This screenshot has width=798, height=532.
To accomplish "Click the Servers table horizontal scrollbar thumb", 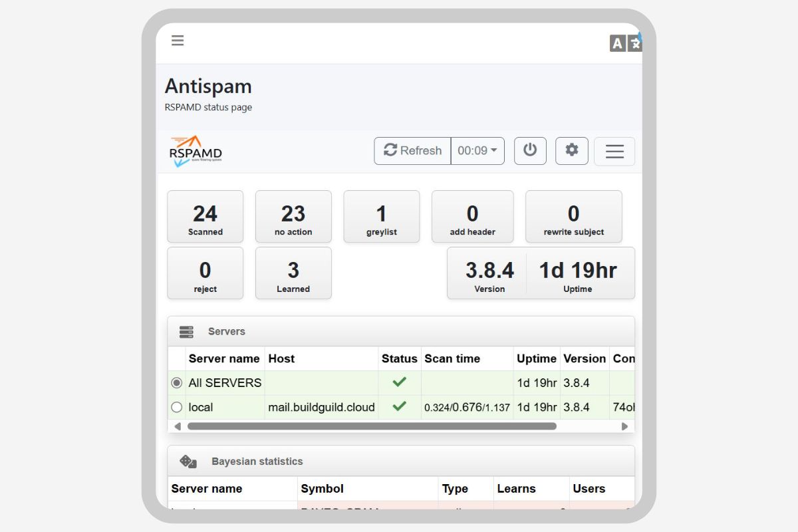I will point(371,426).
